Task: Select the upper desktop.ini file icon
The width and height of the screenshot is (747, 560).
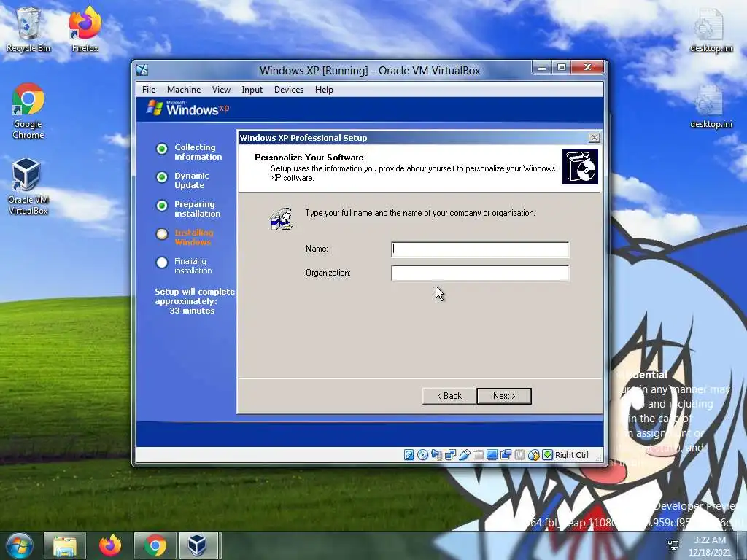Action: coord(711,29)
